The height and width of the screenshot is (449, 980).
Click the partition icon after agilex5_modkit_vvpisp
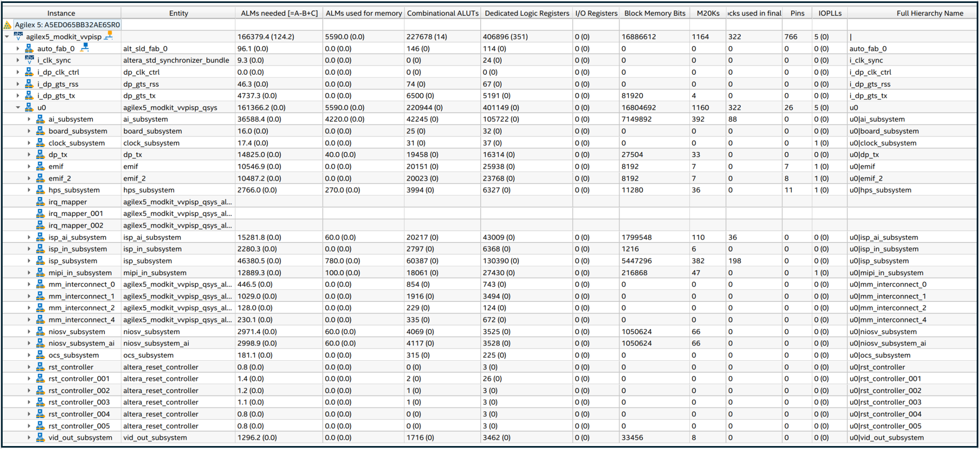pyautogui.click(x=109, y=36)
